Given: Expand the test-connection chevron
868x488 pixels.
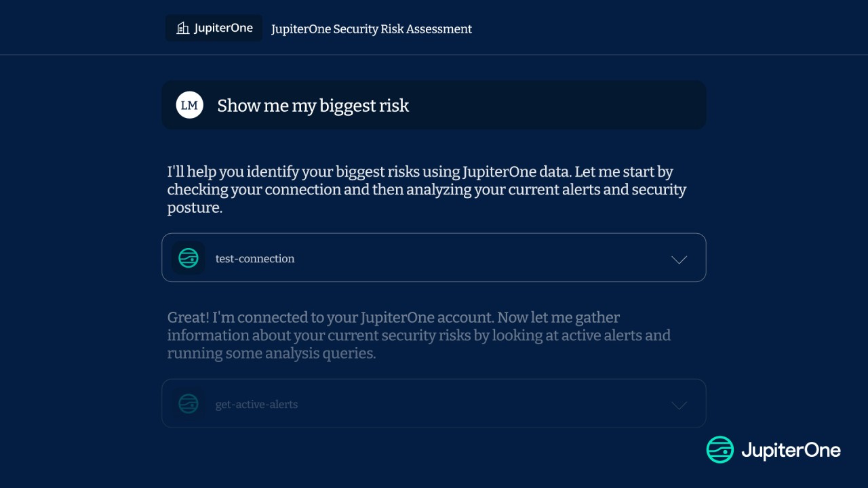Looking at the screenshot, I should 679,260.
